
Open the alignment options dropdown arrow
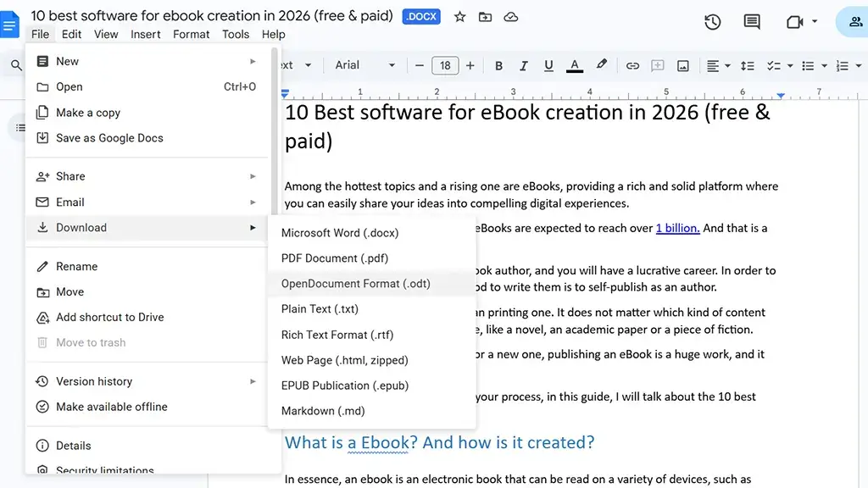pos(726,65)
